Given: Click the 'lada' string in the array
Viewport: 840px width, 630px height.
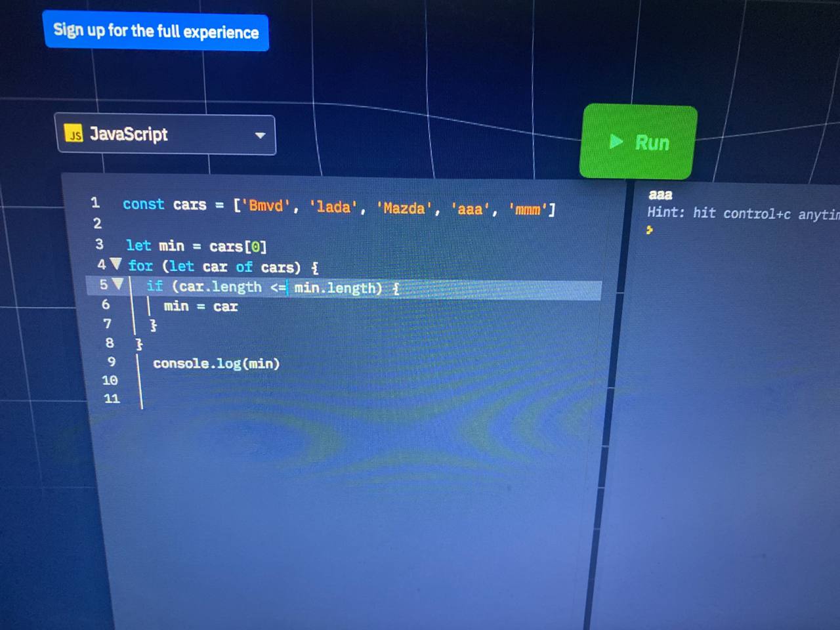Looking at the screenshot, I should (333, 207).
